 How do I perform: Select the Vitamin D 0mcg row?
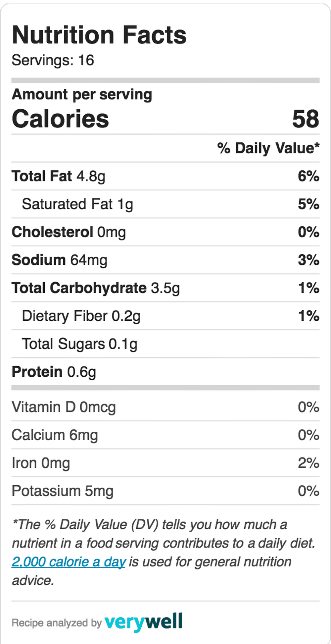pyautogui.click(x=165, y=407)
